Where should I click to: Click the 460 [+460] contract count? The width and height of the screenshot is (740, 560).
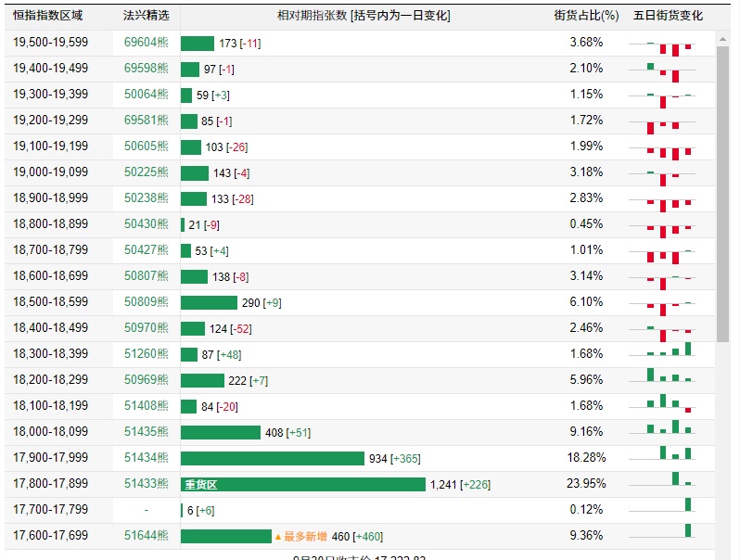click(x=357, y=537)
